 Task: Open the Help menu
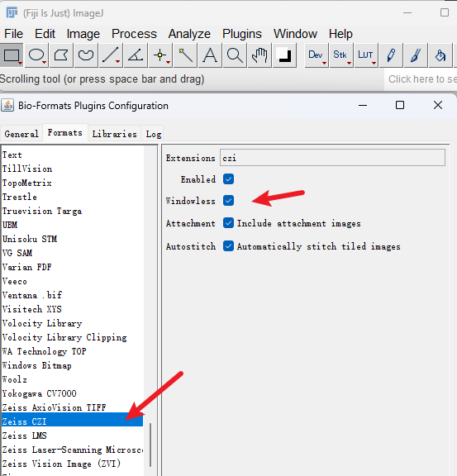coord(340,34)
